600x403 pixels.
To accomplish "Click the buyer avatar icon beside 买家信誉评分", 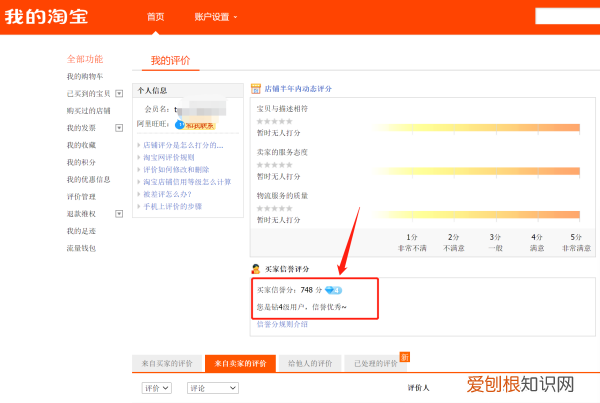I will click(x=256, y=269).
